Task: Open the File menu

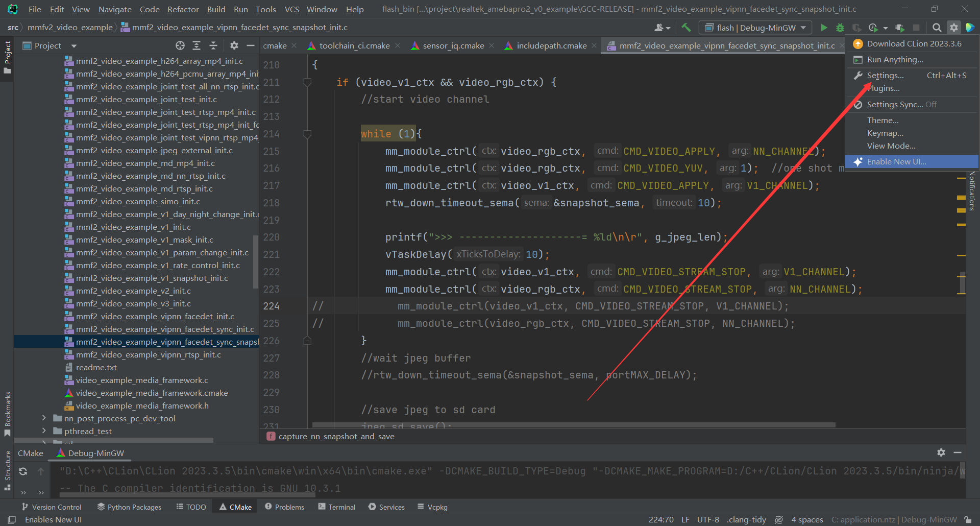Action: (x=35, y=9)
